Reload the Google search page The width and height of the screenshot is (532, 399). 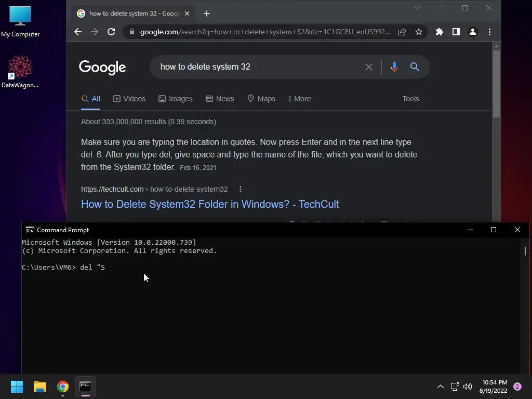point(111,32)
